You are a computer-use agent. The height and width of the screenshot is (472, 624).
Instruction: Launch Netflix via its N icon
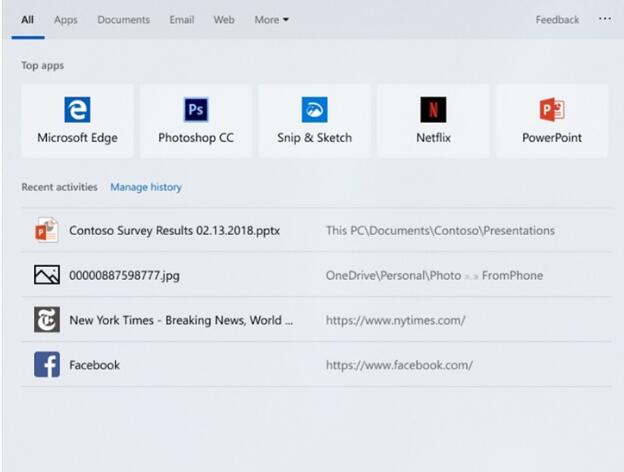(x=433, y=109)
